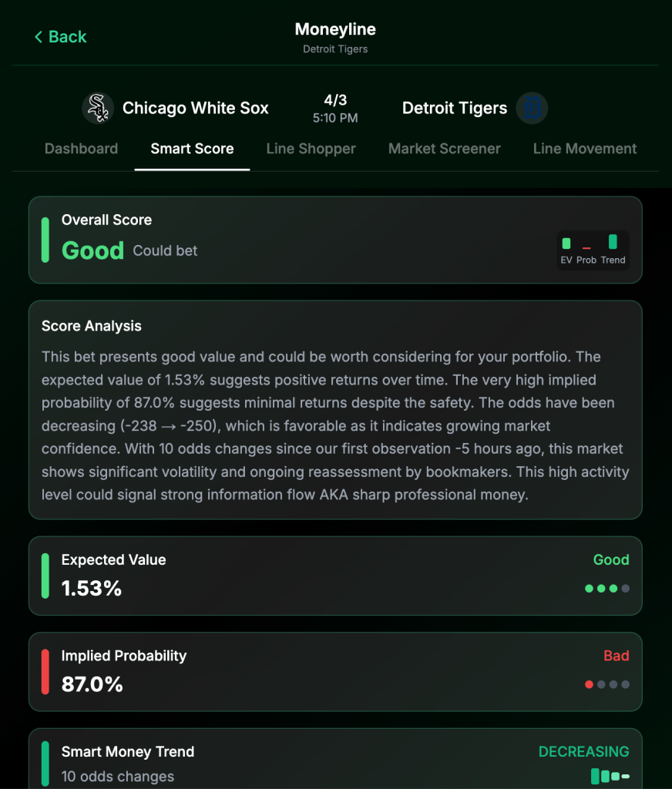Click the Smart Money Trend decreasing bars icon

point(610,776)
